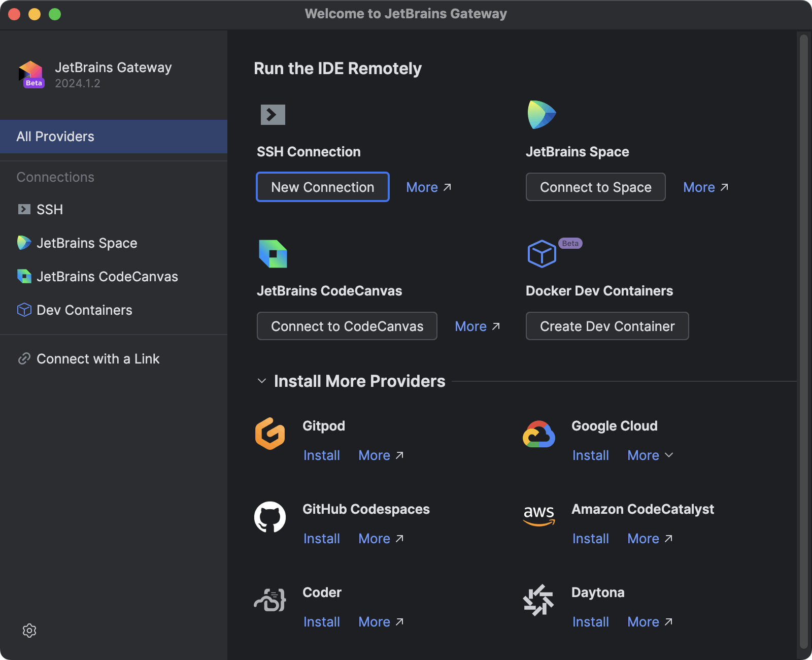Click the JetBrains Gateway Beta logo
Screen dimensions: 812x660
[31, 75]
